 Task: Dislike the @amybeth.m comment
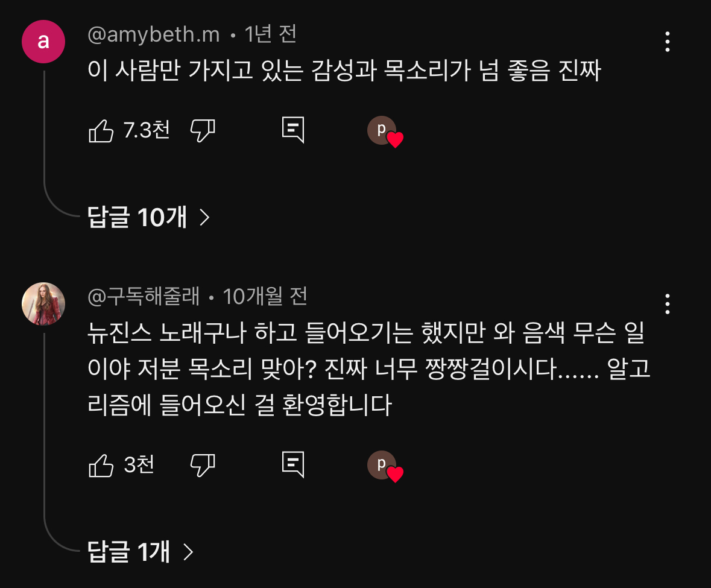click(x=203, y=131)
